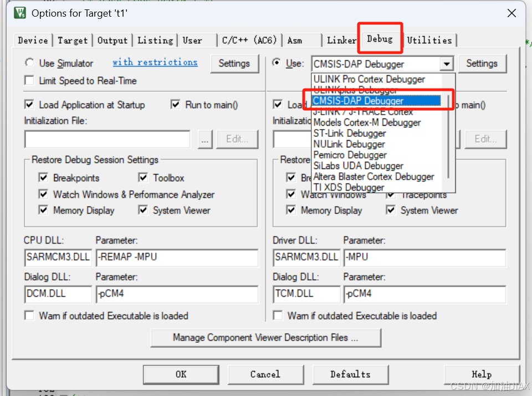532x396 pixels.
Task: Choose CMSIS-DAP Debugger in dropdown list
Action: (376, 101)
